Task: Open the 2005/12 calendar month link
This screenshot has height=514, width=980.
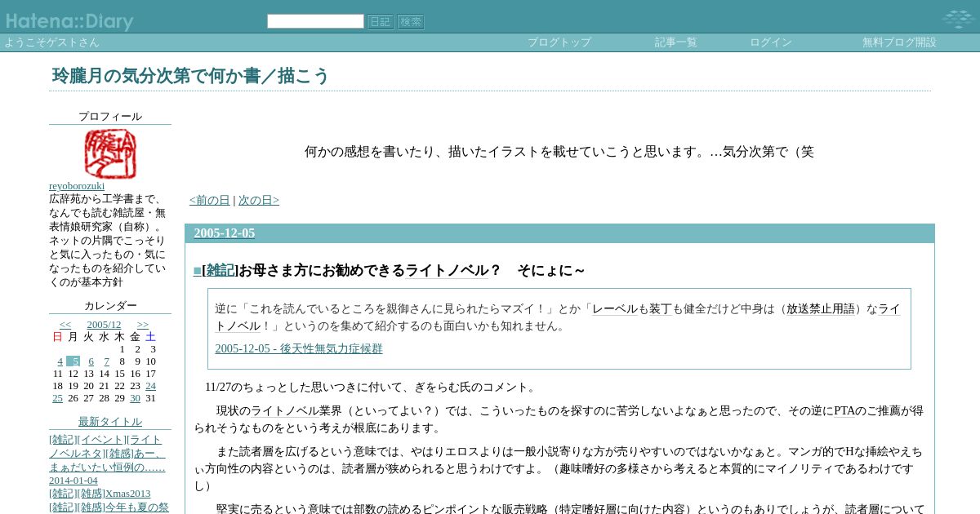Action: (104, 325)
